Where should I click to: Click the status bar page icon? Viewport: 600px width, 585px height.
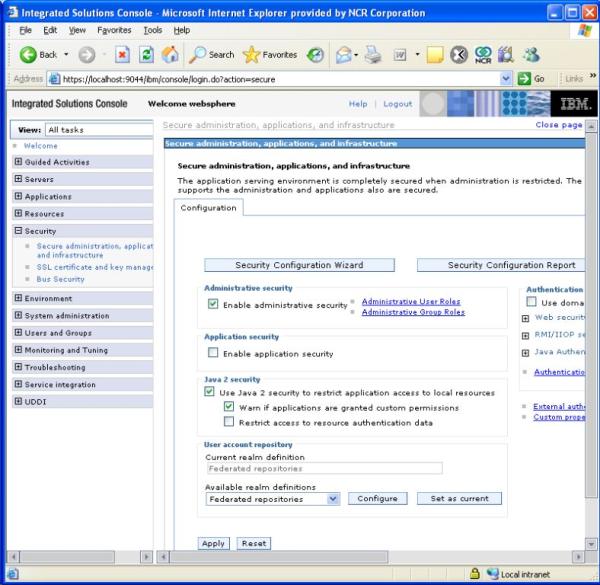click(13, 574)
